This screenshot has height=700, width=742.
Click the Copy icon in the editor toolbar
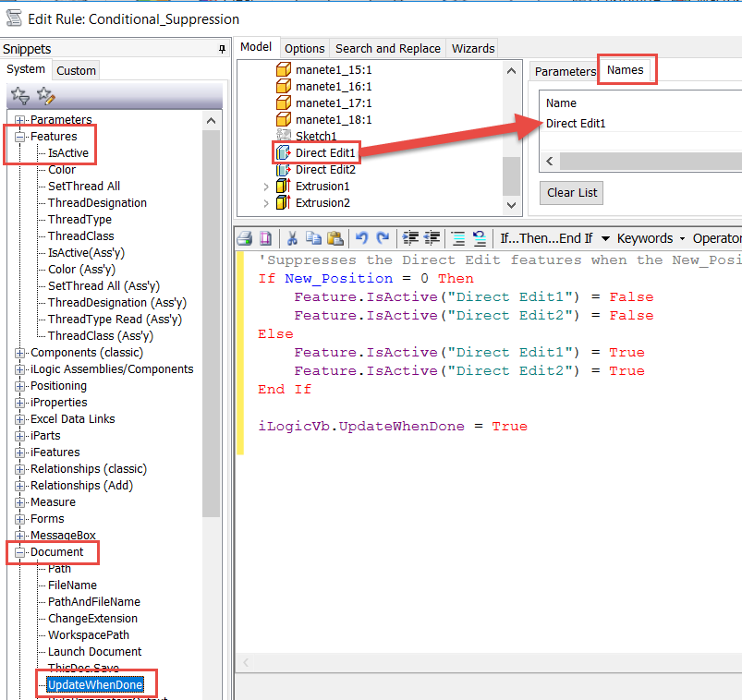pyautogui.click(x=313, y=238)
